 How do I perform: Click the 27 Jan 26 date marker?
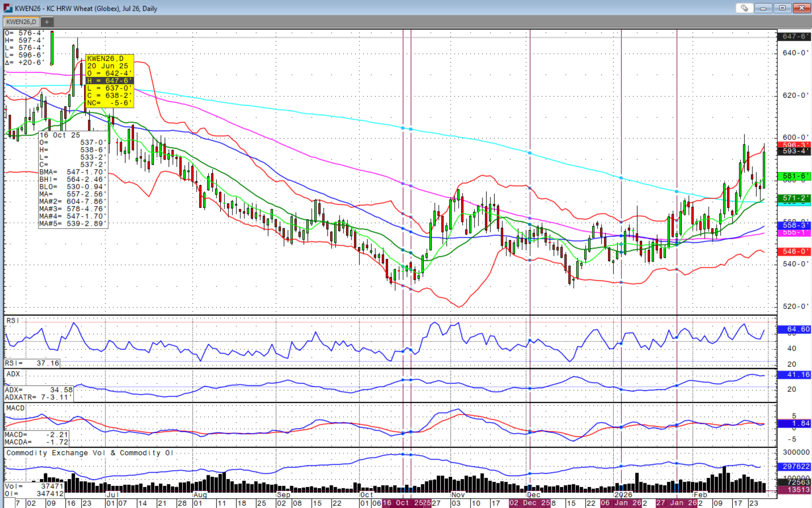[x=676, y=503]
